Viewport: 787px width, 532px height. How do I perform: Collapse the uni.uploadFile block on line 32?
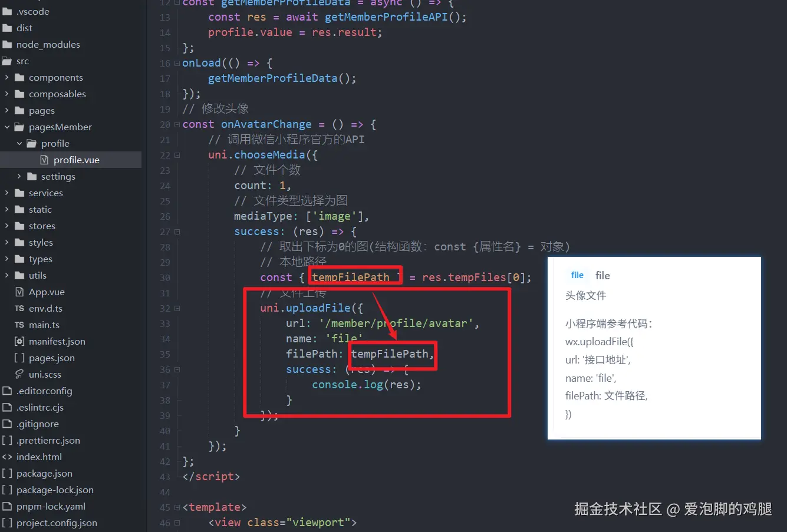click(x=177, y=308)
